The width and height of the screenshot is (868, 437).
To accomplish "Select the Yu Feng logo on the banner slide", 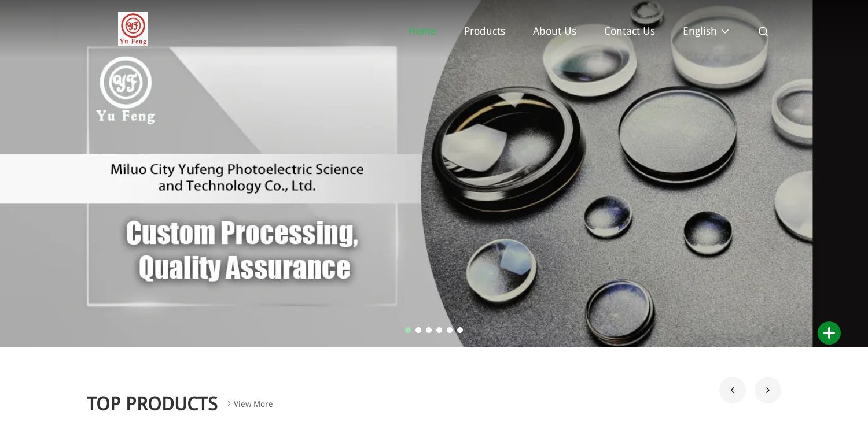I will pyautogui.click(x=126, y=90).
